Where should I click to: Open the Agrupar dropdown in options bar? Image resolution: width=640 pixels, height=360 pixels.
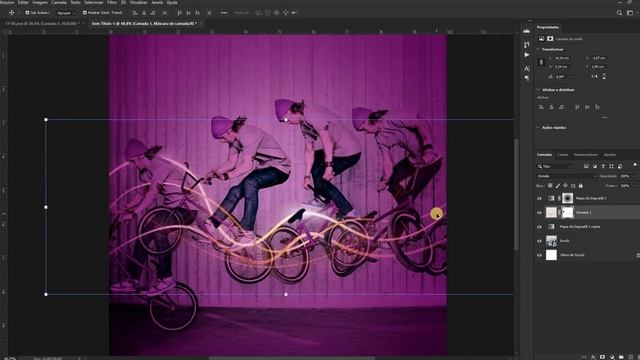66,13
